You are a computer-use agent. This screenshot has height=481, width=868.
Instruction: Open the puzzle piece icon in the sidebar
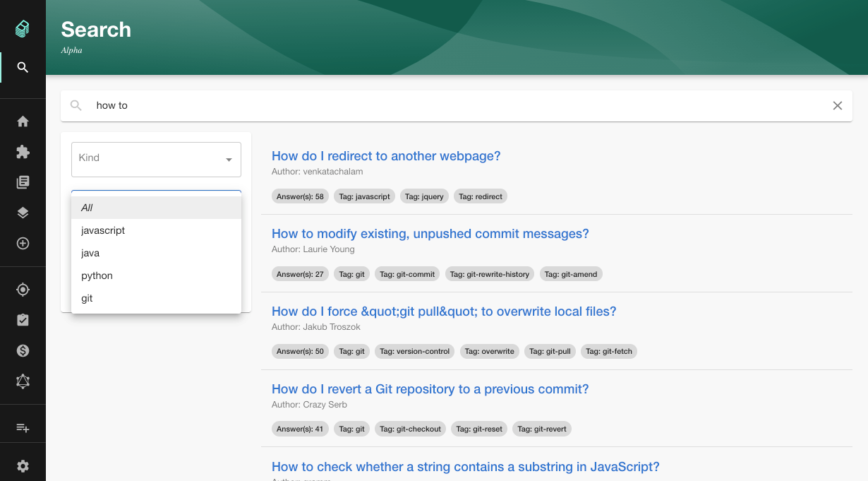(x=23, y=152)
